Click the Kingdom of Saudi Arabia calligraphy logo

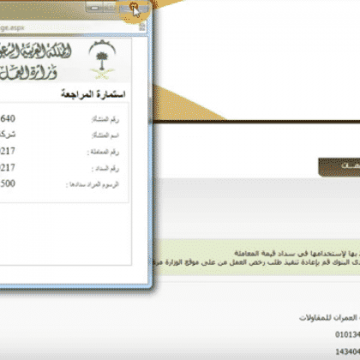[x=36, y=52]
